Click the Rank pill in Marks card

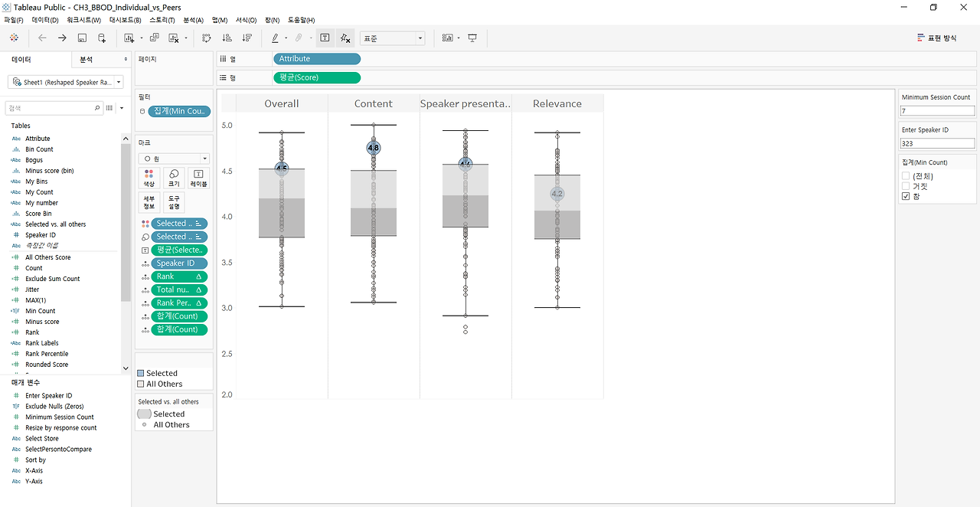179,276
